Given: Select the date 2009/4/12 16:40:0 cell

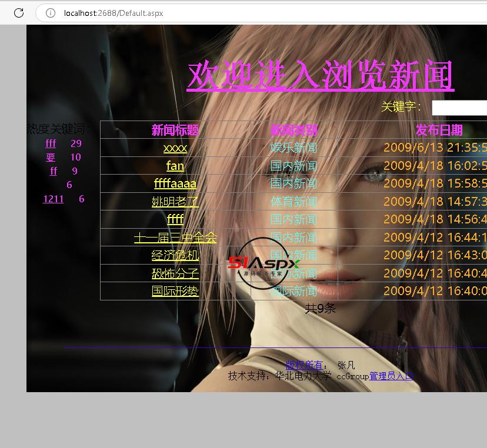Looking at the screenshot, I should (435, 291).
